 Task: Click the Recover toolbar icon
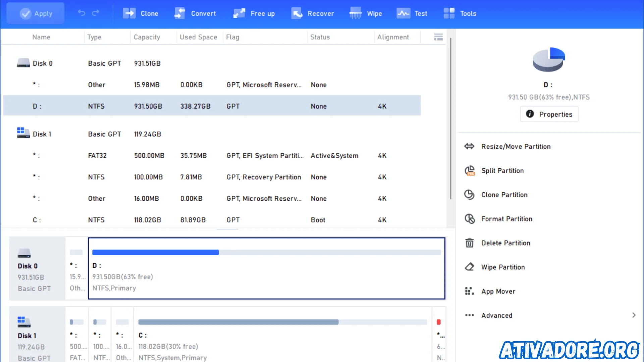(312, 13)
